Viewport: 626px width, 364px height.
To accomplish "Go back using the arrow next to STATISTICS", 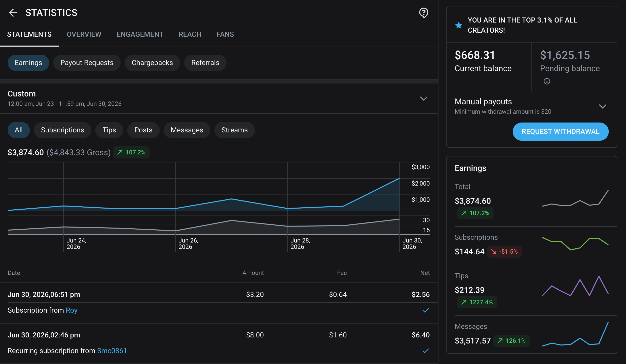I will coord(13,13).
